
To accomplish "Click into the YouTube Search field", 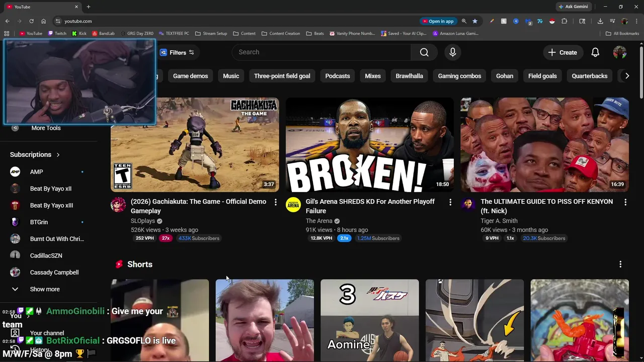I will (x=321, y=52).
